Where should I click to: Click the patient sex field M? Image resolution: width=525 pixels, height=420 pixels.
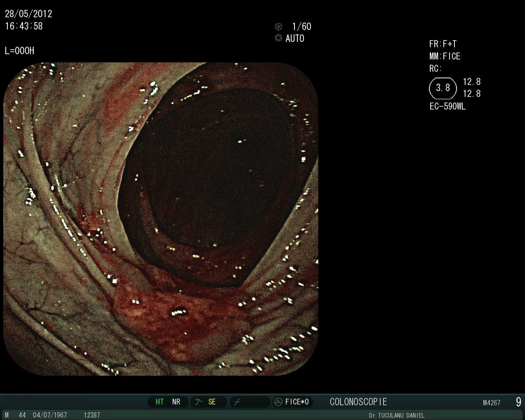coord(7,415)
